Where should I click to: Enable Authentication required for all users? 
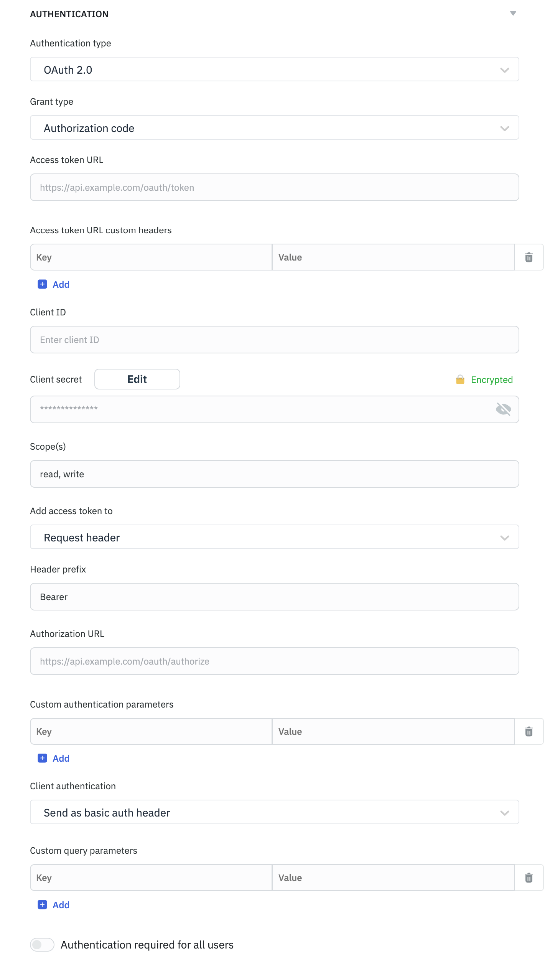(x=42, y=945)
